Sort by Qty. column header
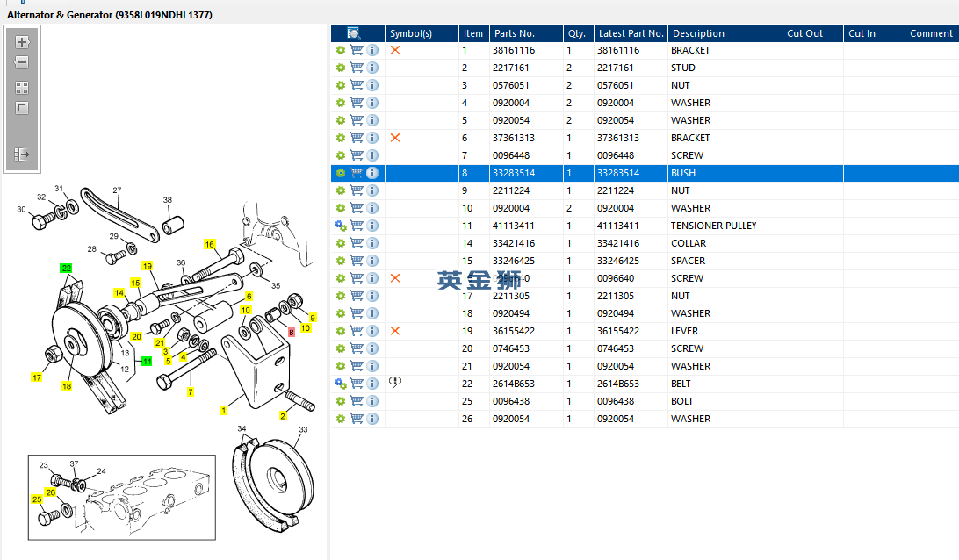The width and height of the screenshot is (959, 560). tap(578, 33)
